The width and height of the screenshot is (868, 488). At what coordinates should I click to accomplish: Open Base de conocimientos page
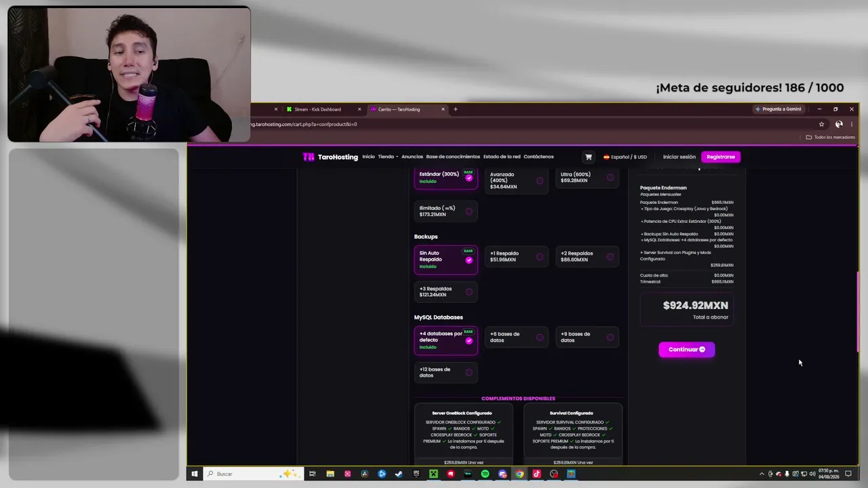click(x=453, y=157)
